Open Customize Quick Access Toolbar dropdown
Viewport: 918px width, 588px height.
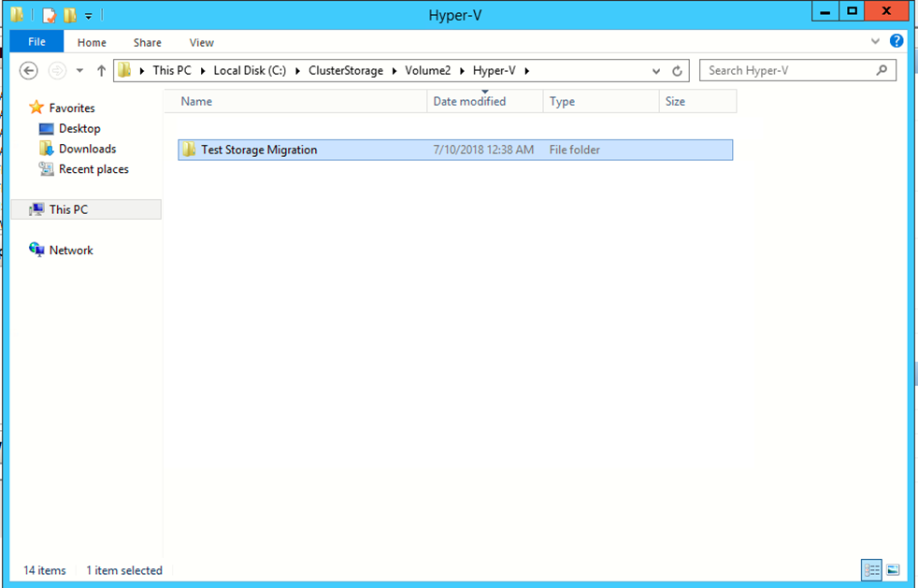(x=89, y=17)
